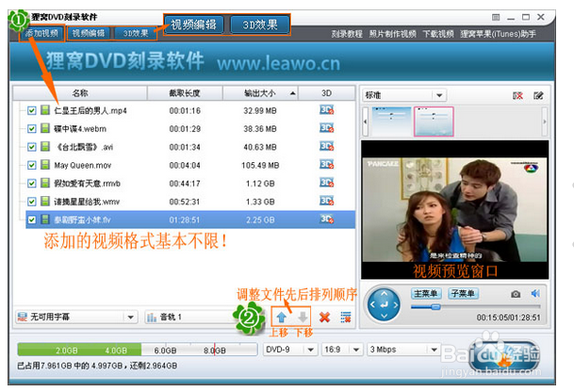This screenshot has width=574, height=392.
Task: Click the 主菜单 button
Action: click(x=426, y=294)
